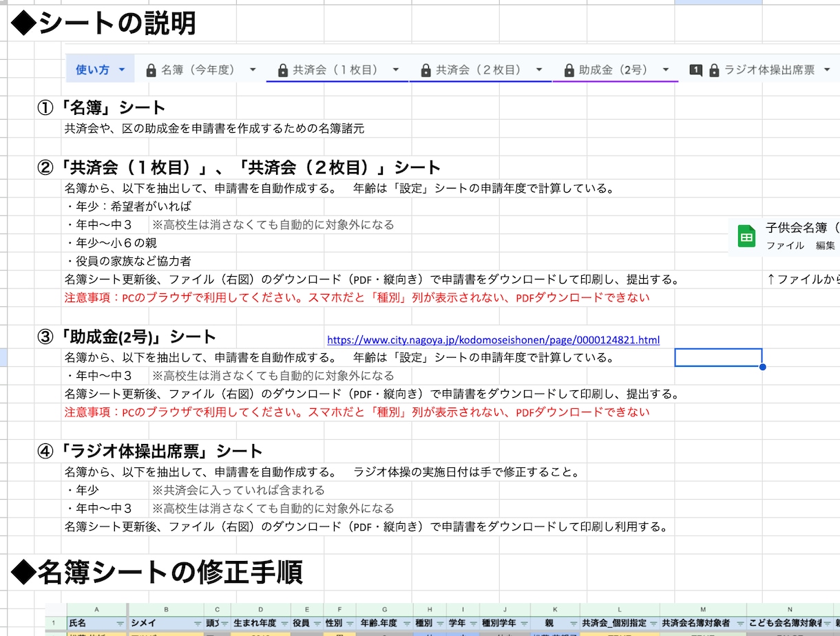Click the filter icon in 共済会名簿対象者 header
Viewport: 840px width, 636px height.
(x=739, y=624)
